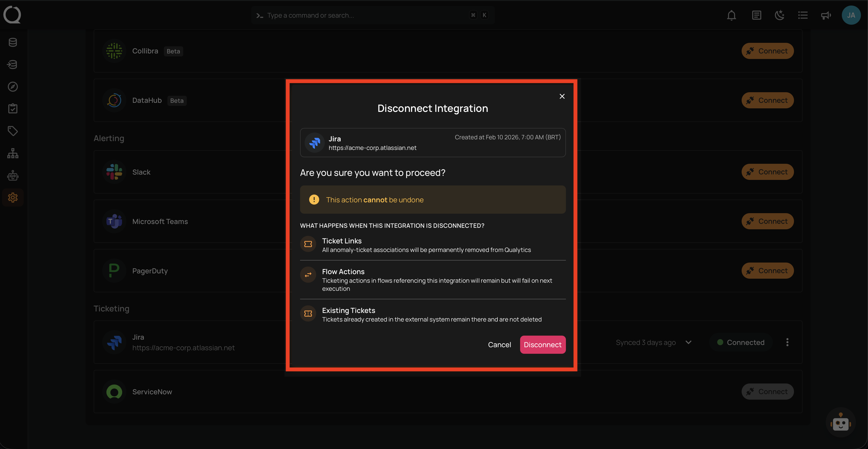Close the Disconnect Integration dialog
This screenshot has height=449, width=868.
(x=562, y=96)
